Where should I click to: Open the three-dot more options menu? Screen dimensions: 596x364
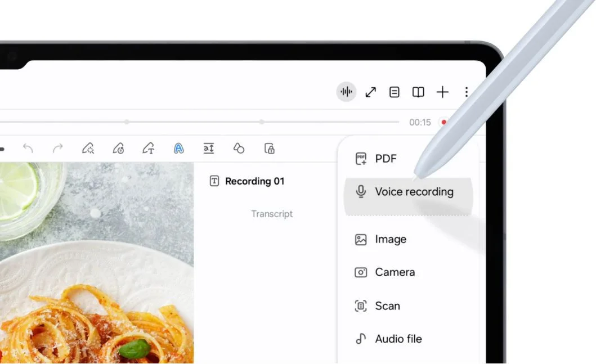(467, 92)
